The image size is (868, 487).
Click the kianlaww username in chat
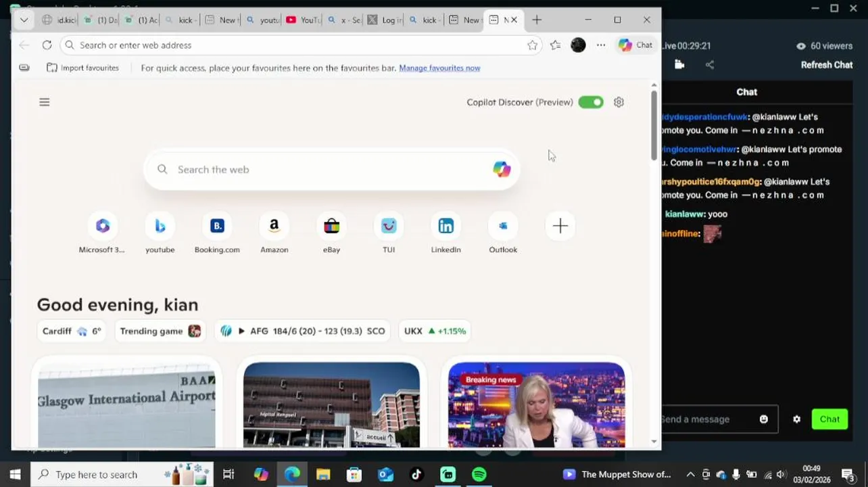(683, 214)
